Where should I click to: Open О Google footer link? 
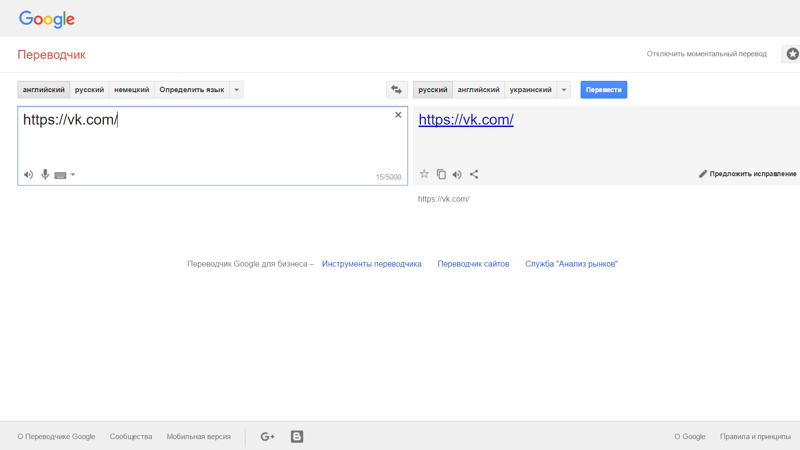(x=690, y=437)
